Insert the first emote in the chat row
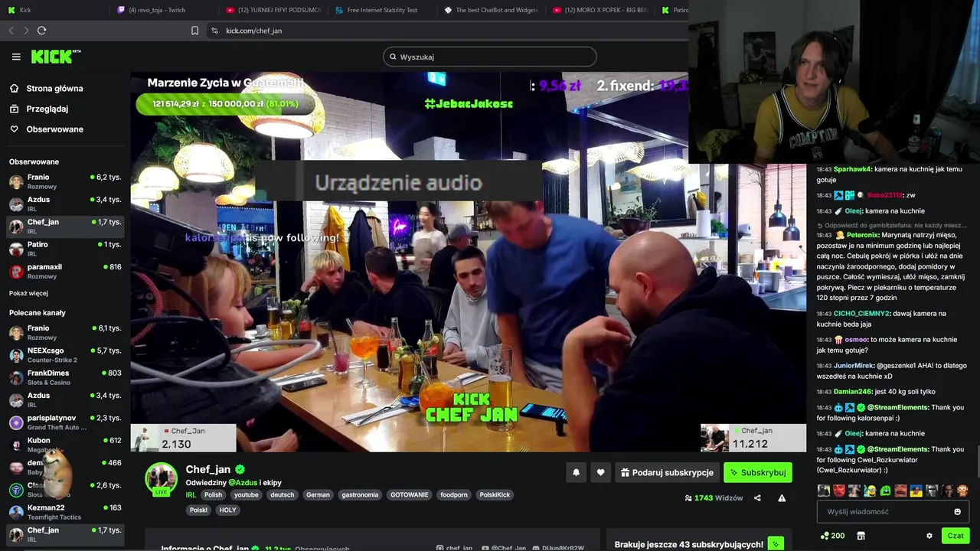 point(823,491)
